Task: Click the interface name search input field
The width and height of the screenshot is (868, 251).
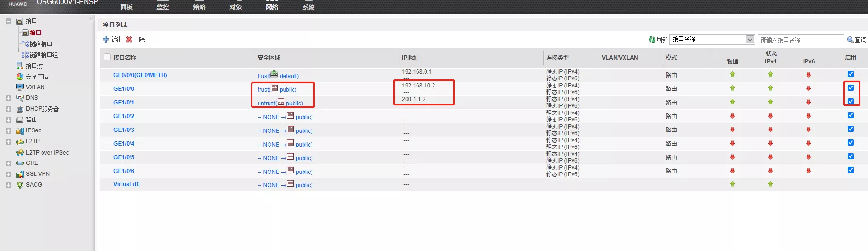Action: tap(800, 40)
